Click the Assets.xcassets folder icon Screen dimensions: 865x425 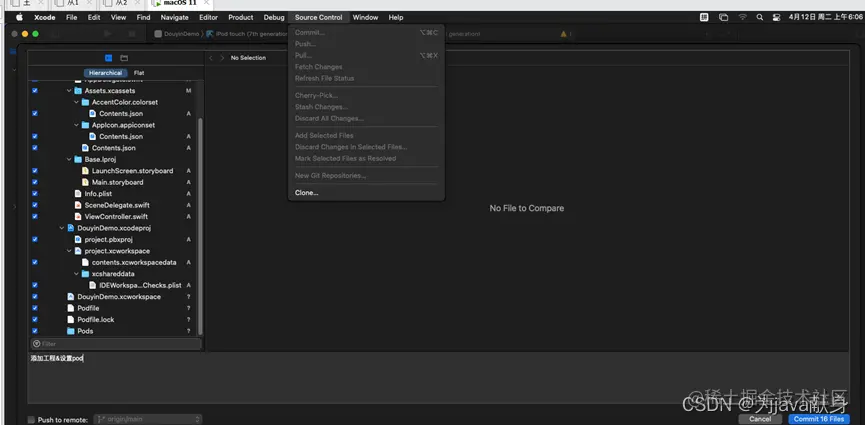[x=78, y=91]
